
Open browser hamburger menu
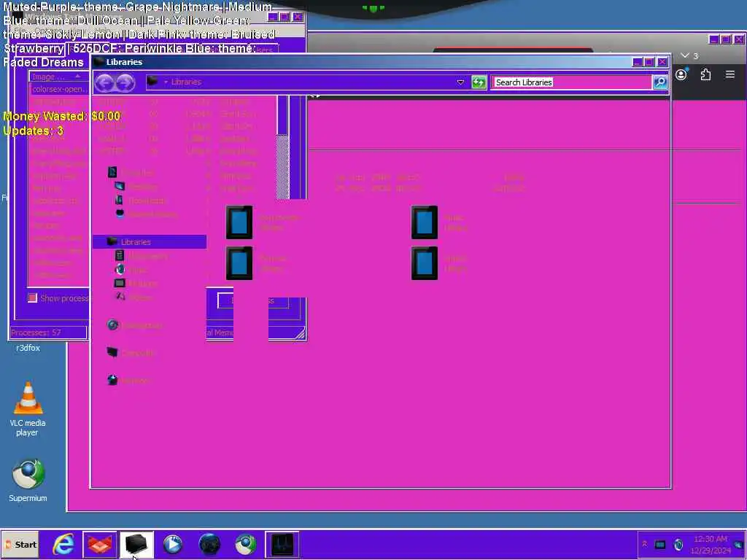[729, 74]
